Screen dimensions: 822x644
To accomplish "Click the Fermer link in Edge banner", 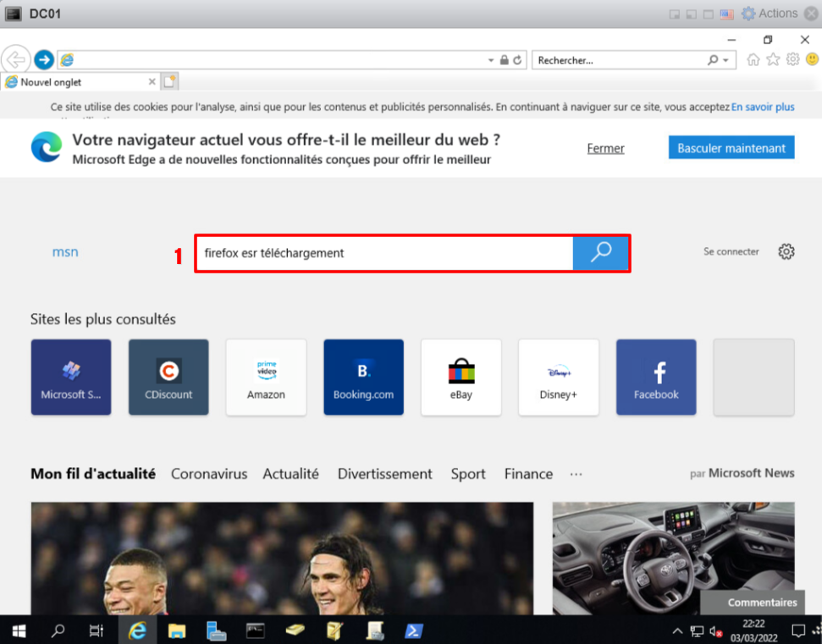I will (x=605, y=148).
